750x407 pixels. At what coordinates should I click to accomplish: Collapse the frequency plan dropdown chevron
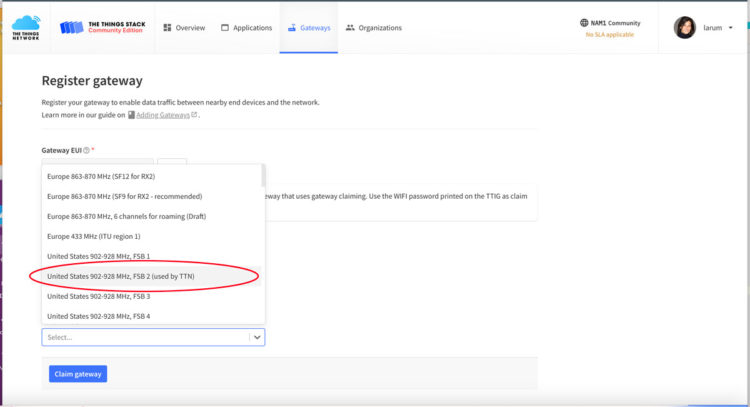[x=257, y=338]
